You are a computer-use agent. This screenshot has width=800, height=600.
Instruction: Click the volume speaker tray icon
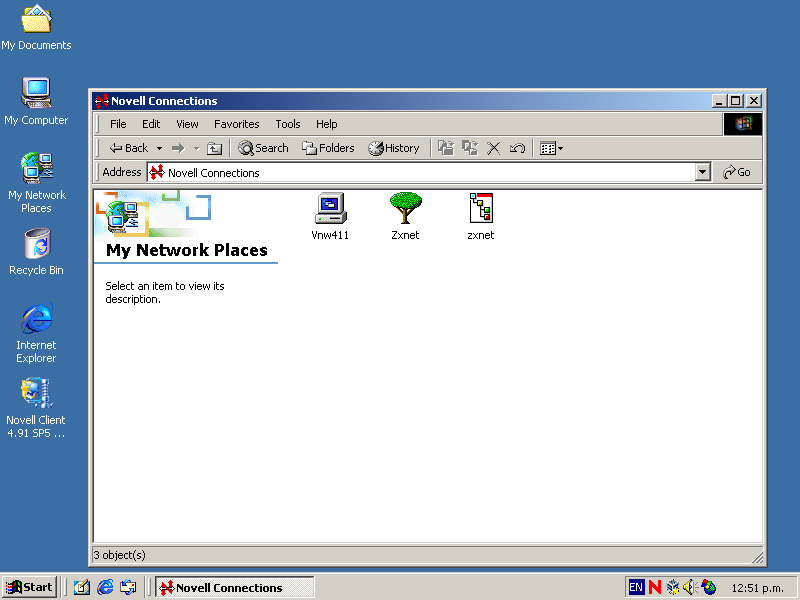pos(689,588)
